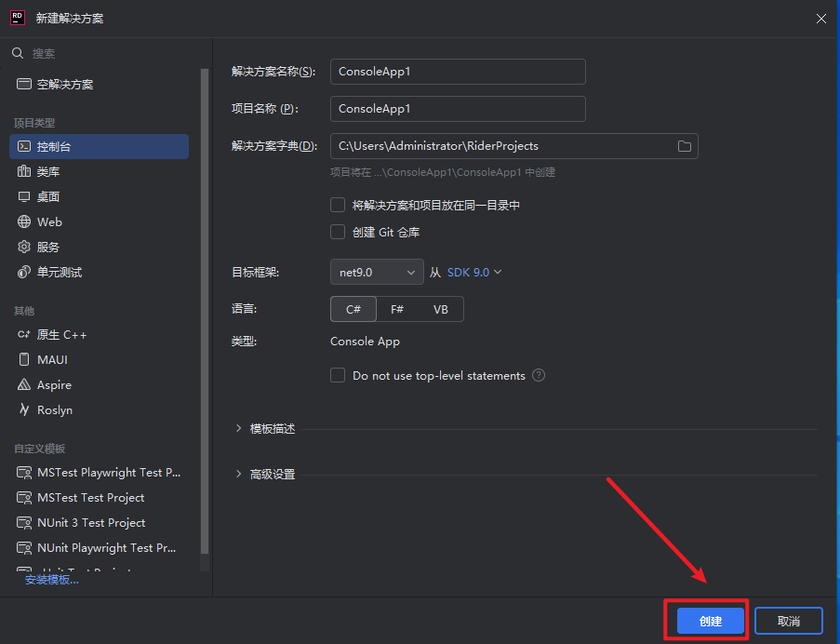Select Roslyn template entry
The image size is (840, 644).
(x=100, y=409)
